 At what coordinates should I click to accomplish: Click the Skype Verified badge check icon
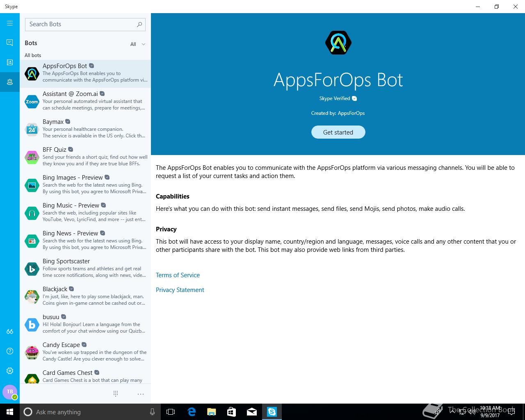click(354, 98)
